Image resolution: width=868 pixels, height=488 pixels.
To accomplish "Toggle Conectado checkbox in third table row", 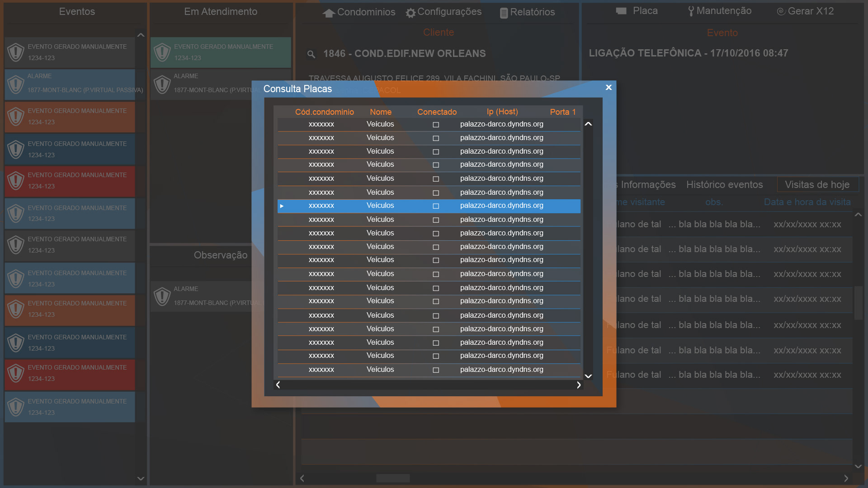I will (x=436, y=152).
